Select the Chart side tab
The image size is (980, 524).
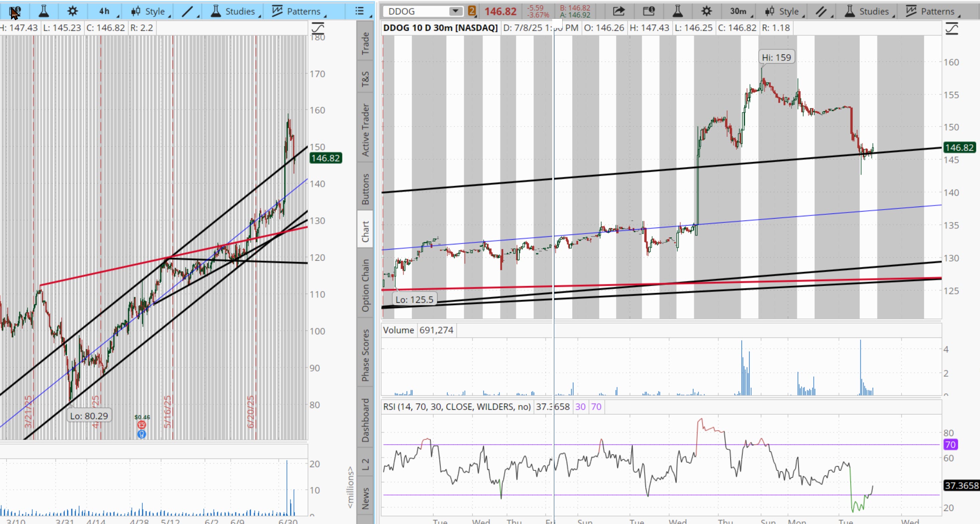point(365,232)
